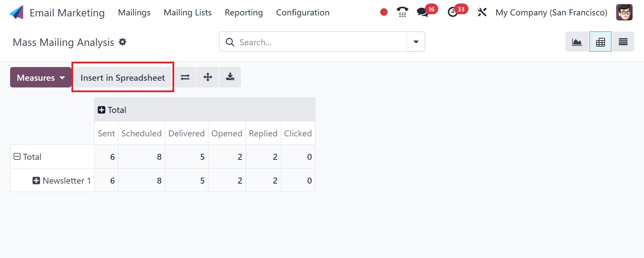Image resolution: width=644 pixels, height=258 pixels.
Task: Open the activities clock icon
Action: tap(452, 12)
